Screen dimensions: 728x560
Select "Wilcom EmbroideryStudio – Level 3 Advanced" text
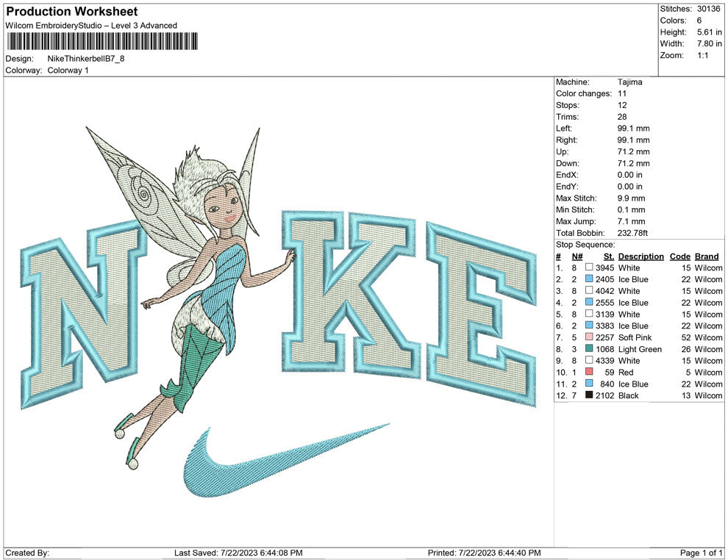click(x=91, y=26)
